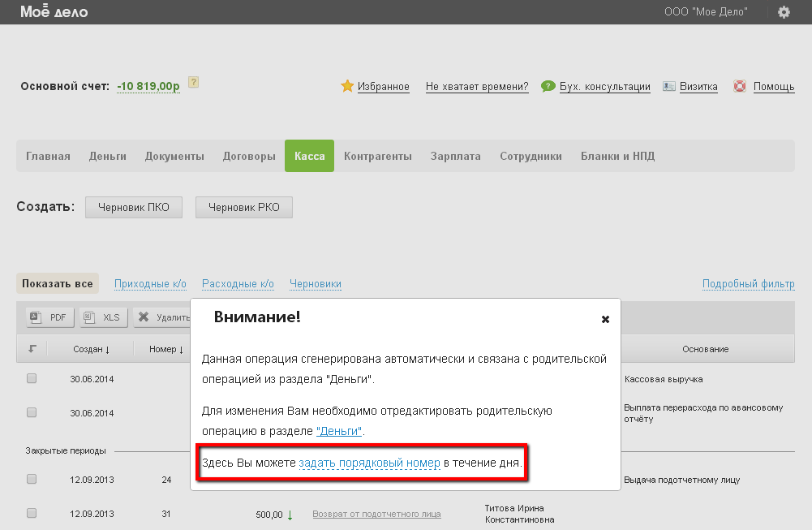Click the Титова Ирина Константиновна cell
This screenshot has height=530, width=812.
pos(519,514)
